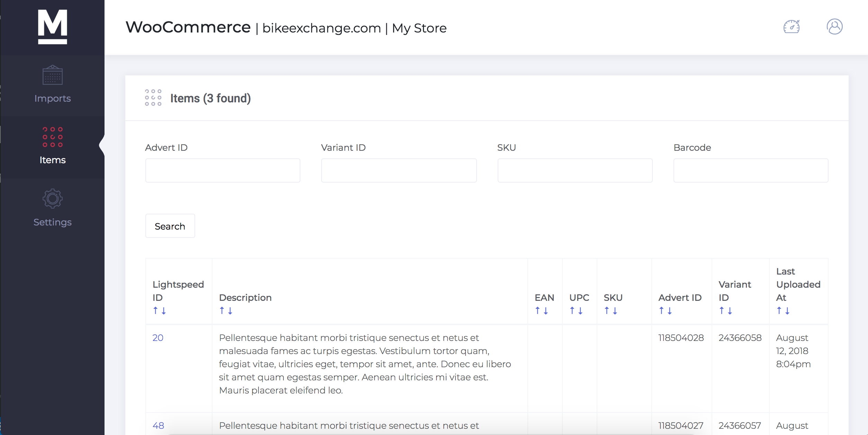
Task: Click the Variant ID column header label
Action: point(735,291)
